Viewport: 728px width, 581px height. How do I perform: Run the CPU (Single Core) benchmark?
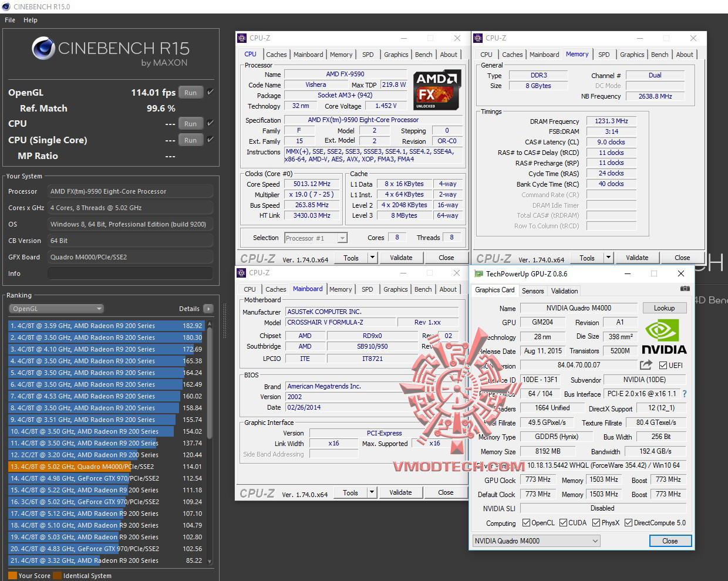[x=190, y=140]
